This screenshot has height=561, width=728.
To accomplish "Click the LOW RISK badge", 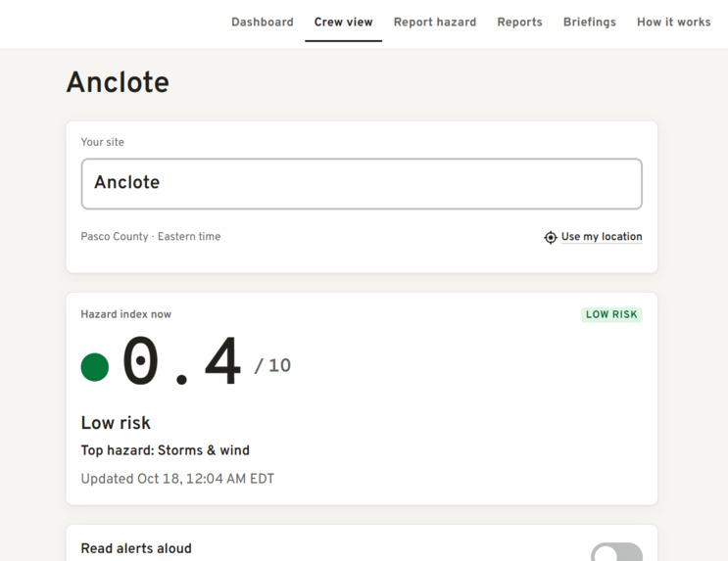I will tap(611, 314).
